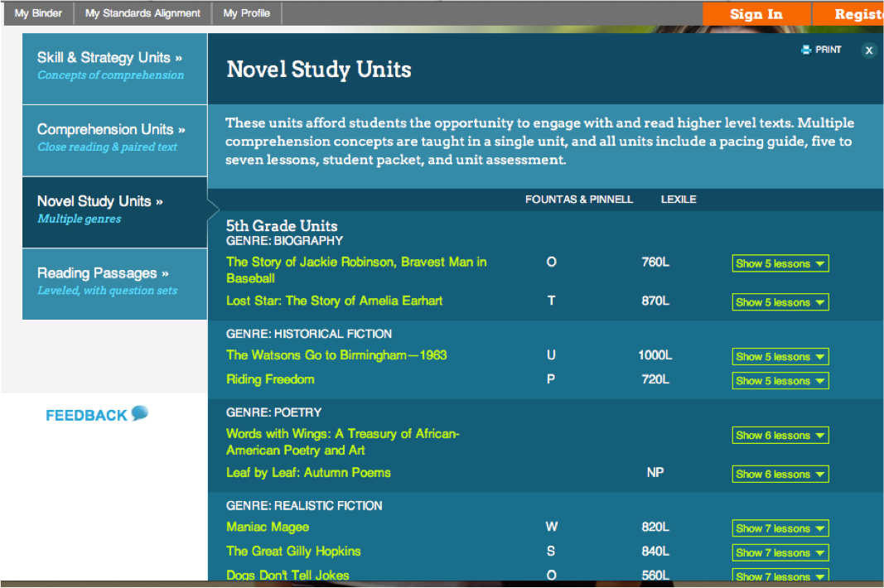The width and height of the screenshot is (884, 588).
Task: Expand lessons for Dogs Don't Tell Jokes
Action: (780, 575)
